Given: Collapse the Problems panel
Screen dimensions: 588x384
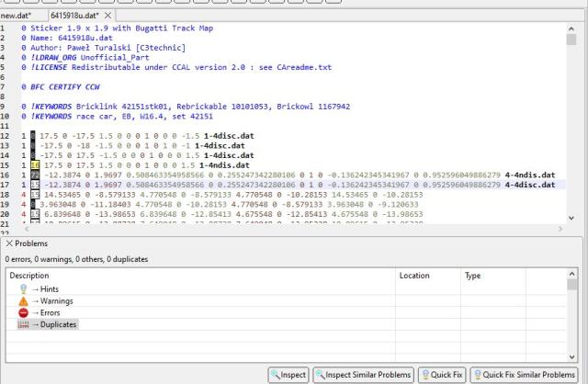Looking at the screenshot, I should [9, 243].
